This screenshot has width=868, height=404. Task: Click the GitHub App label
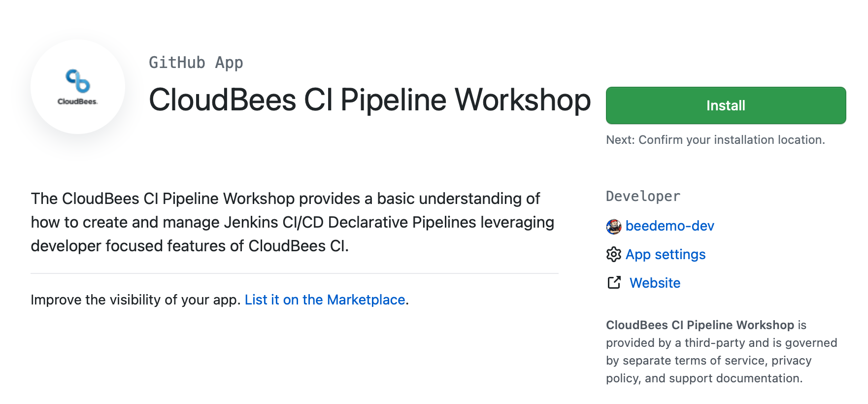coord(196,63)
